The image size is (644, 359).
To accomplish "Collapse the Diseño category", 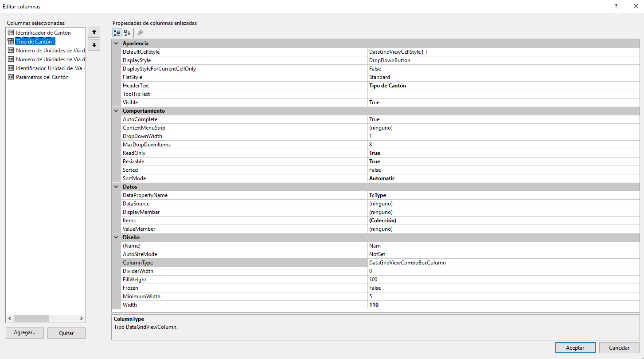I will [117, 237].
